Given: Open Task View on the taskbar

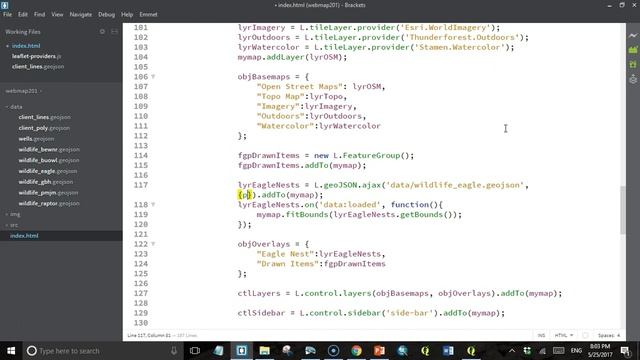Looking at the screenshot, I should tap(195, 351).
